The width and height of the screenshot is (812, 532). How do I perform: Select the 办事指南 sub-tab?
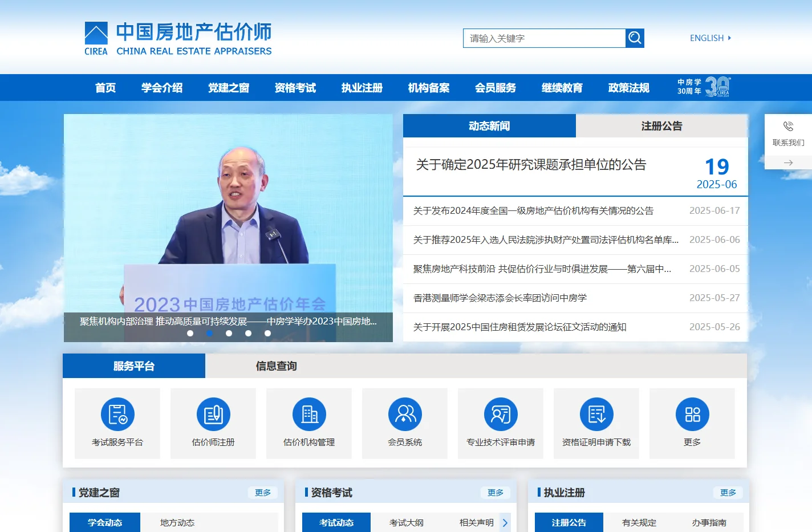709,522
